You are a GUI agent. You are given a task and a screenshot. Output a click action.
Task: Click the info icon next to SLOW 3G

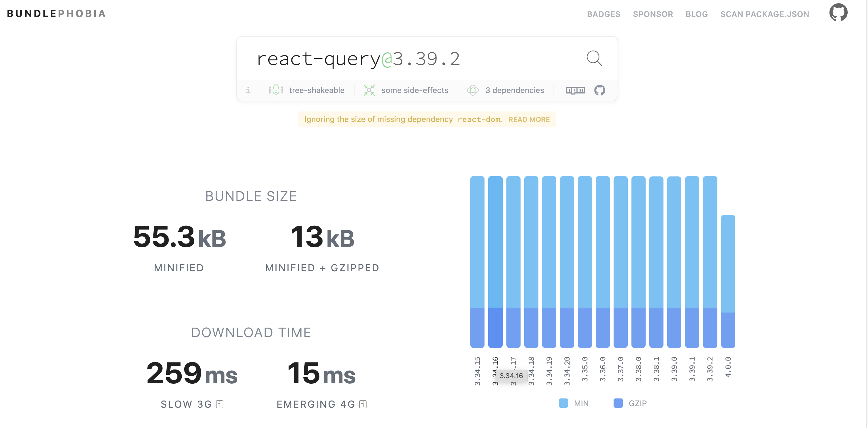pos(220,404)
